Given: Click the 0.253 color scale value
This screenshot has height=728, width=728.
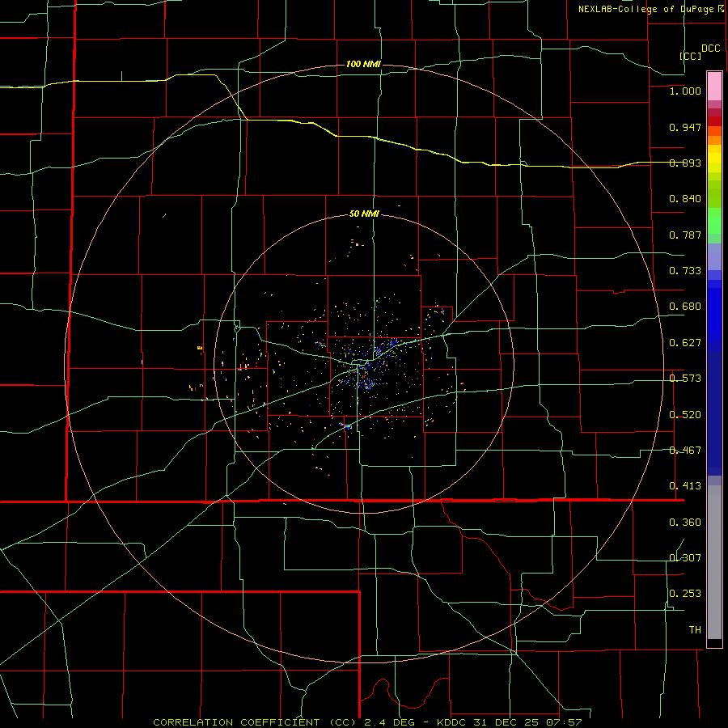Looking at the screenshot, I should (685, 594).
